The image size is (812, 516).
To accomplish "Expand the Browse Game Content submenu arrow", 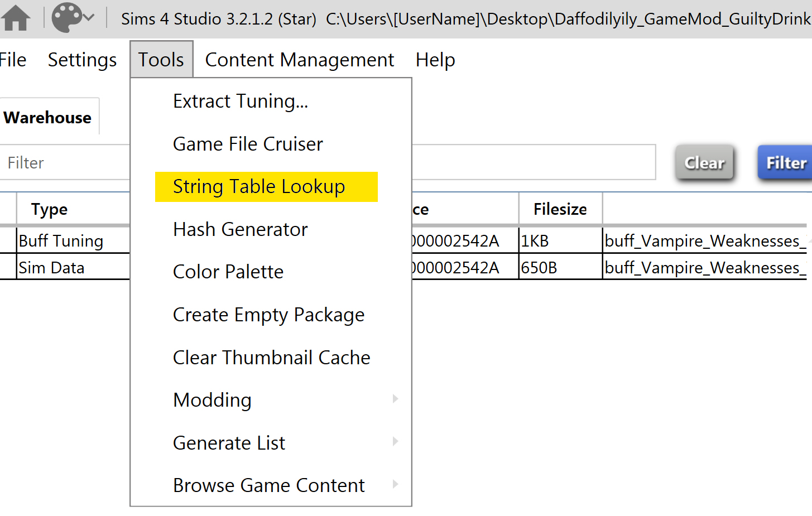I will tap(395, 484).
